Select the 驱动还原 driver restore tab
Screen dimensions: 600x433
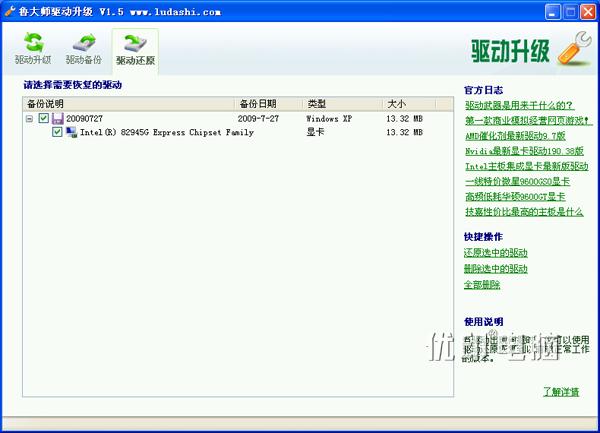[135, 50]
